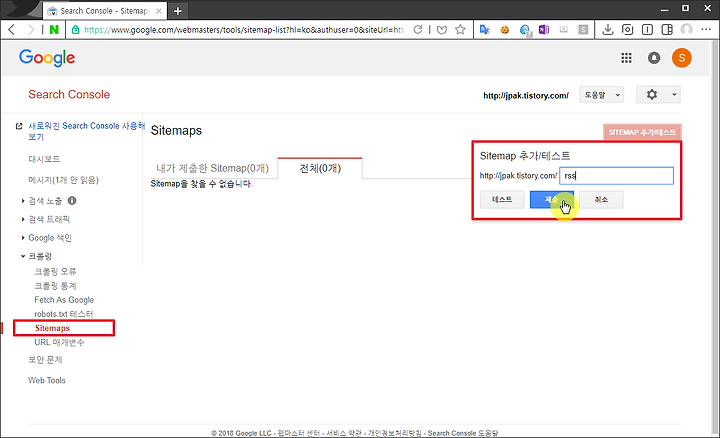Image resolution: width=720 pixels, height=438 pixels.
Task: Select the 전체(0개) tab
Action: point(320,168)
